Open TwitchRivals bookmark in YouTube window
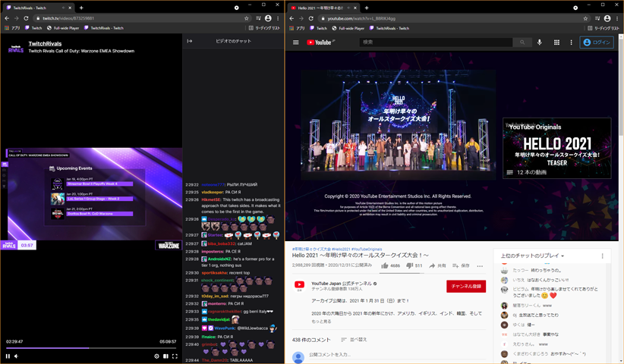This screenshot has height=364, width=624. tap(389, 28)
